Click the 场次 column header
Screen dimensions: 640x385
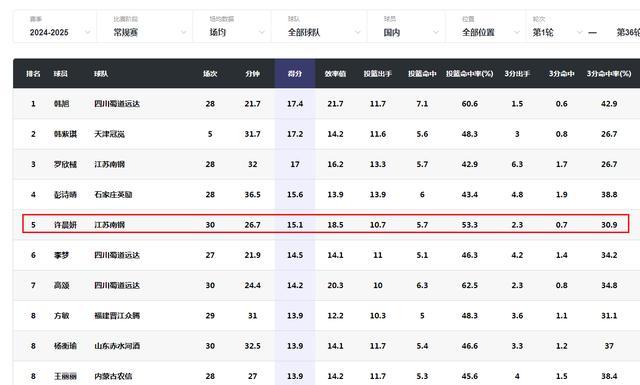tap(210, 74)
